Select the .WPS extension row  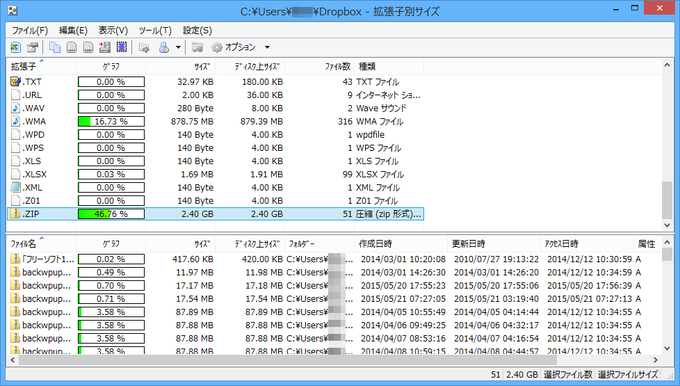[216, 148]
